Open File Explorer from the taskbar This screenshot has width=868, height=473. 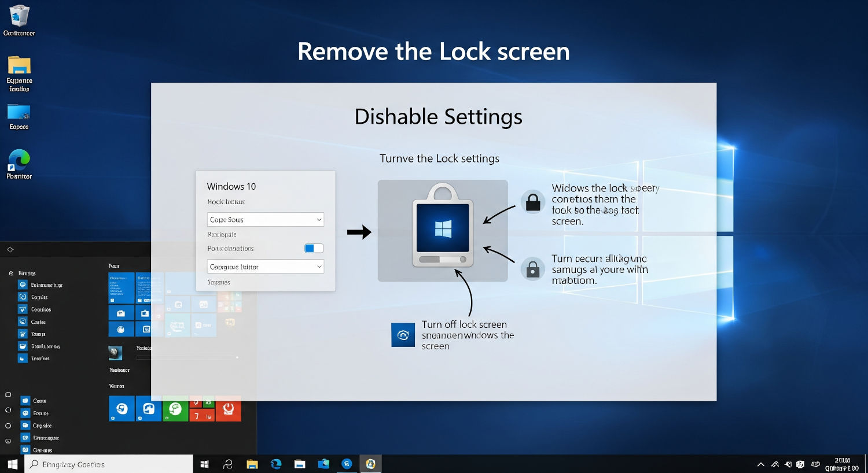(252, 464)
